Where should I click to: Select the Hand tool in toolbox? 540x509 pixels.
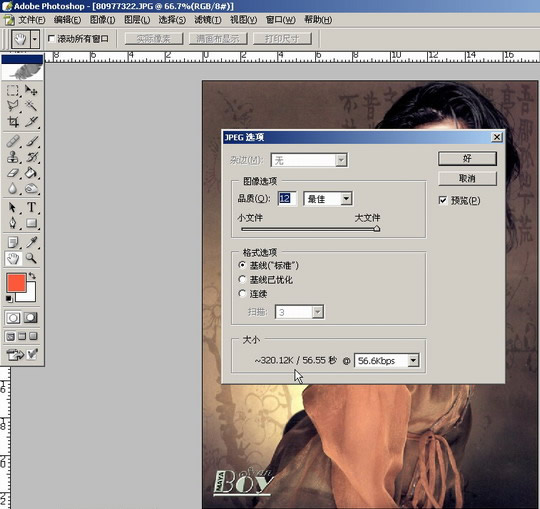[13, 258]
